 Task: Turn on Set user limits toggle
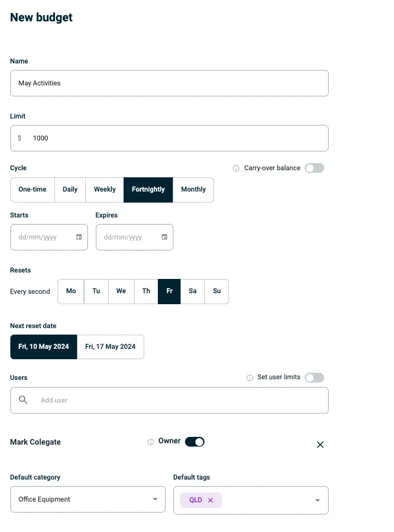point(314,377)
